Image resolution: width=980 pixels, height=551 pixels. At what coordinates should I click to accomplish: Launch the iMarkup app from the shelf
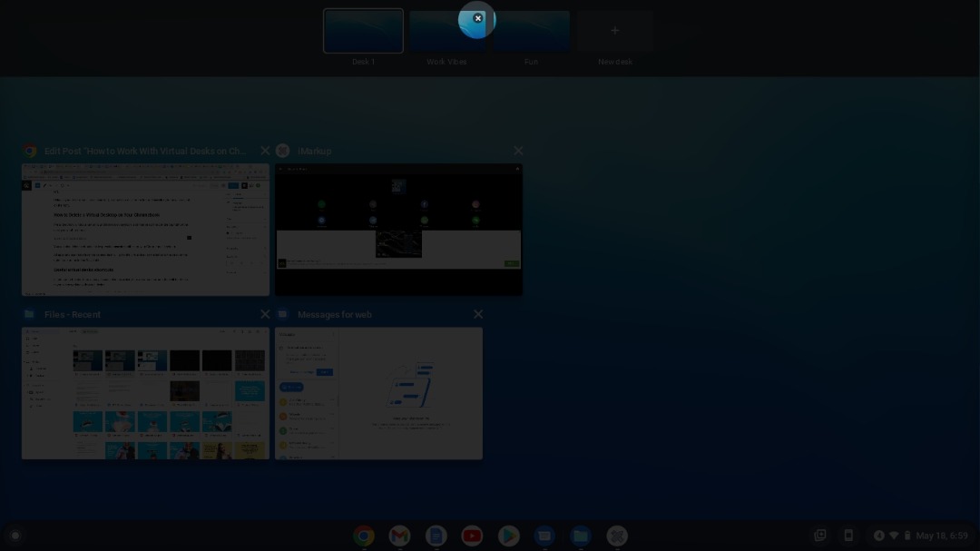click(617, 536)
